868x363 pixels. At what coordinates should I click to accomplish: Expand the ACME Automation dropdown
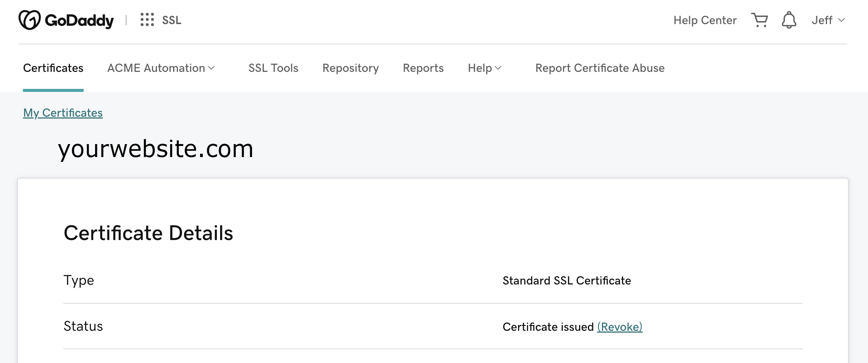click(x=161, y=68)
